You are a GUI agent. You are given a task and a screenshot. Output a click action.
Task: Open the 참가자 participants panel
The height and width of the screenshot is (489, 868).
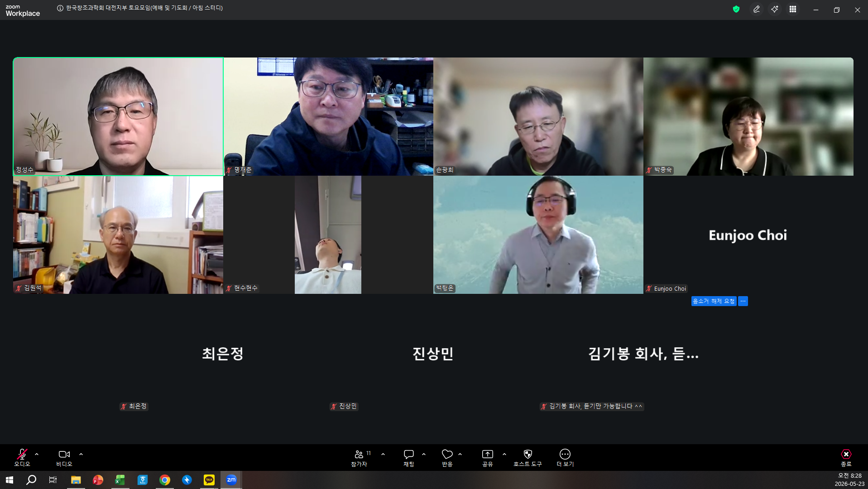[x=360, y=458]
